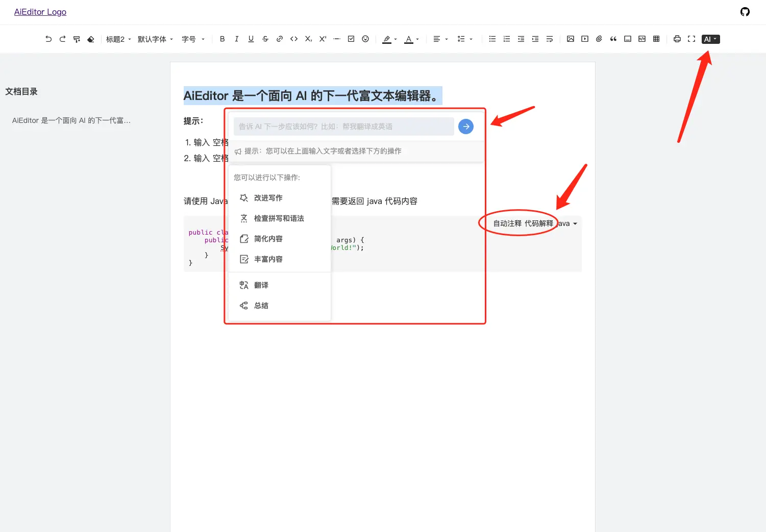The height and width of the screenshot is (532, 766).
Task: Open the AiEditor Logo link
Action: point(40,12)
